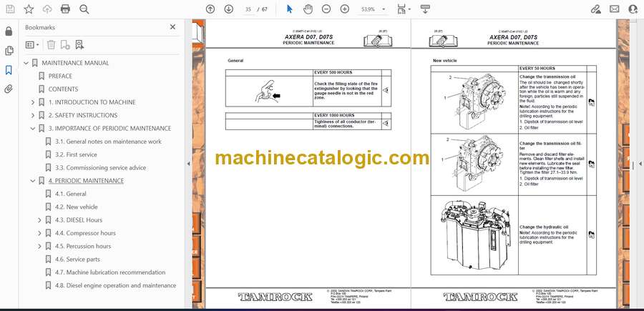Viewport: 644px width, 311px height.
Task: Click the add new bookmark icon
Action: [x=65, y=45]
